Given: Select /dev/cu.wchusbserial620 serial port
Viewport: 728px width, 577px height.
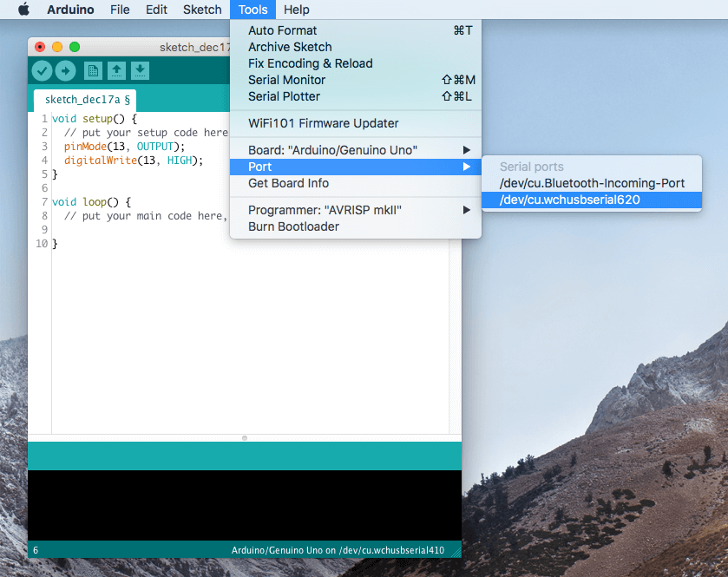Looking at the screenshot, I should [x=569, y=200].
